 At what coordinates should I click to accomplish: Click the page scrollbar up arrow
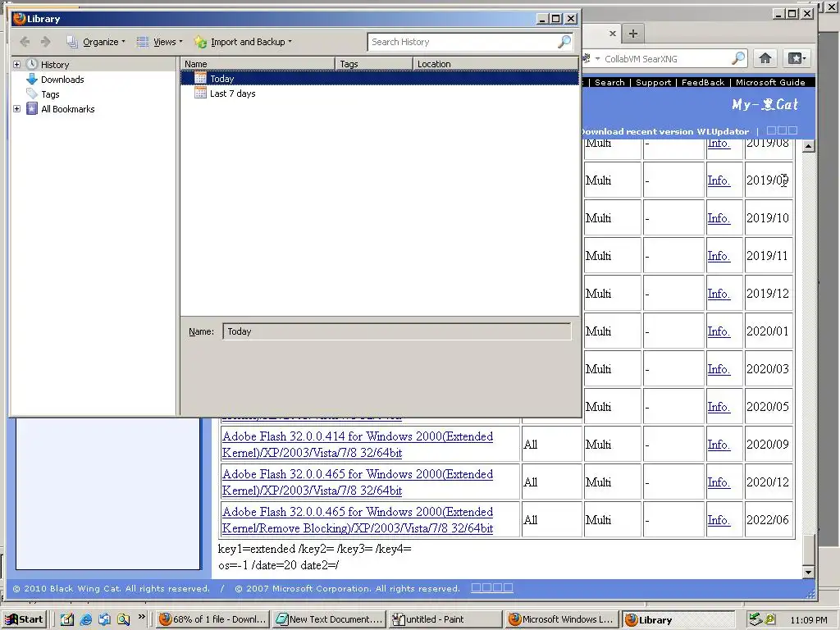coord(808,146)
